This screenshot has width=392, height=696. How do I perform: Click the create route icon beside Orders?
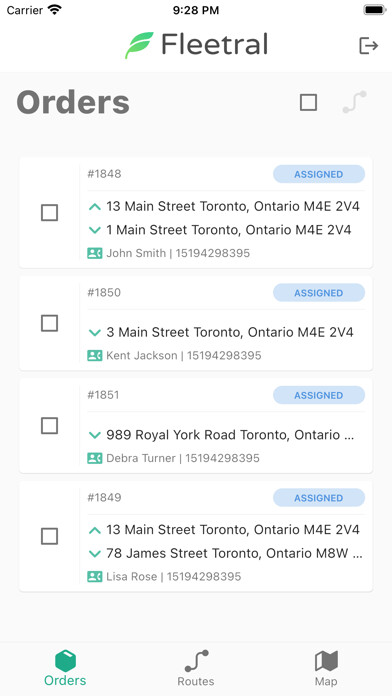point(355,102)
